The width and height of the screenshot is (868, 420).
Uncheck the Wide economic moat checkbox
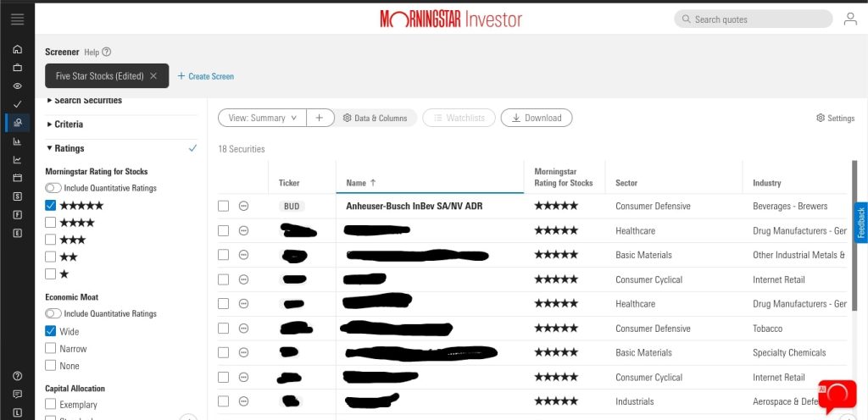coord(50,331)
